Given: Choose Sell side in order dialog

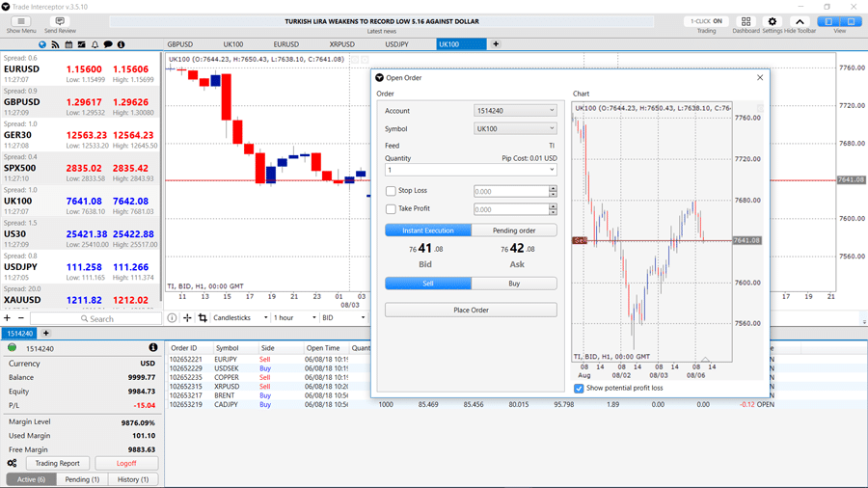Looking at the screenshot, I should [x=428, y=284].
